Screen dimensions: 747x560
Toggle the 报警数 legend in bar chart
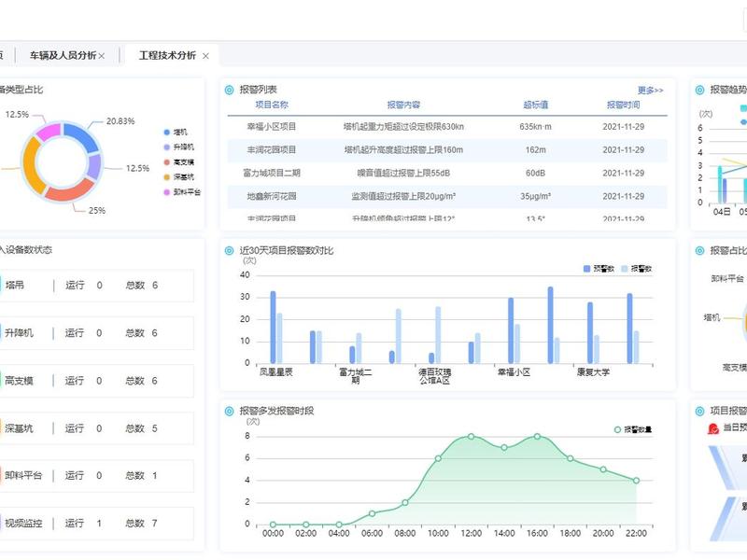pos(637,269)
